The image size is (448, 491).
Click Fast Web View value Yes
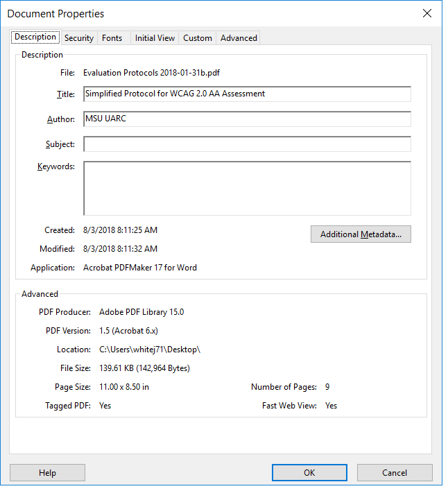coord(331,406)
